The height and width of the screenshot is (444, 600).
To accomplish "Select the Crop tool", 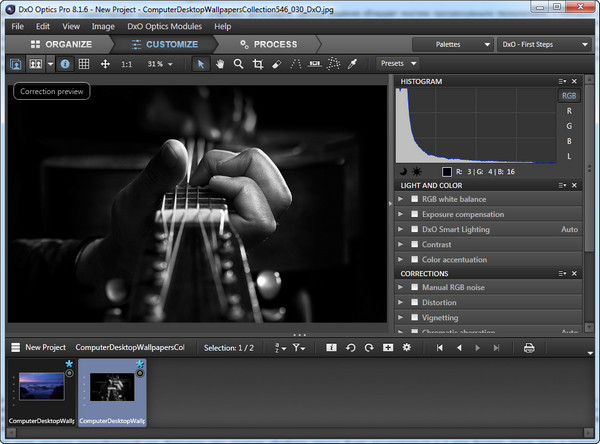I will [x=258, y=64].
